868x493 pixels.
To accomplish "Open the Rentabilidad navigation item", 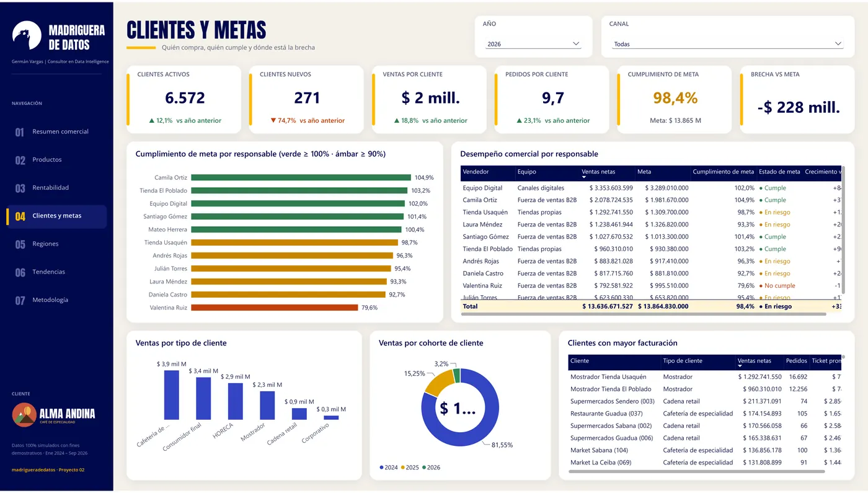I will click(x=56, y=187).
